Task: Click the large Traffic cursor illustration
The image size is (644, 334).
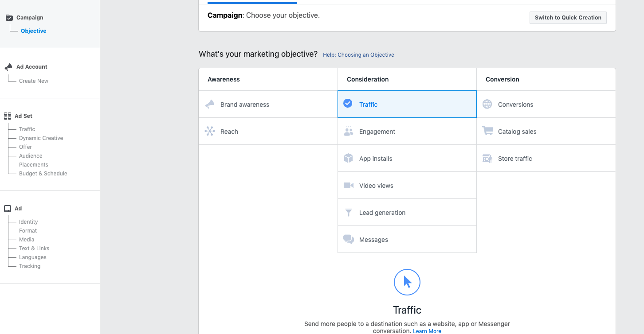Action: tap(407, 282)
